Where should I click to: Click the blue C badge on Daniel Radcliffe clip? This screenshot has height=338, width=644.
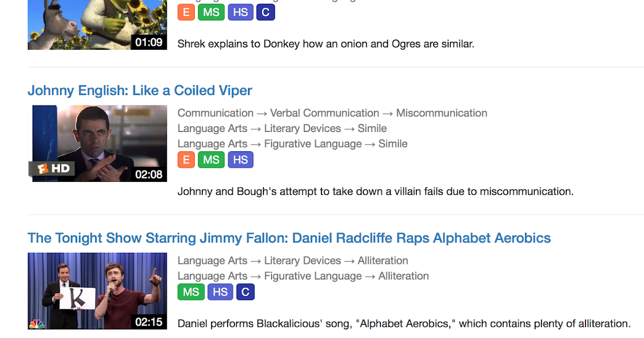[x=245, y=292]
